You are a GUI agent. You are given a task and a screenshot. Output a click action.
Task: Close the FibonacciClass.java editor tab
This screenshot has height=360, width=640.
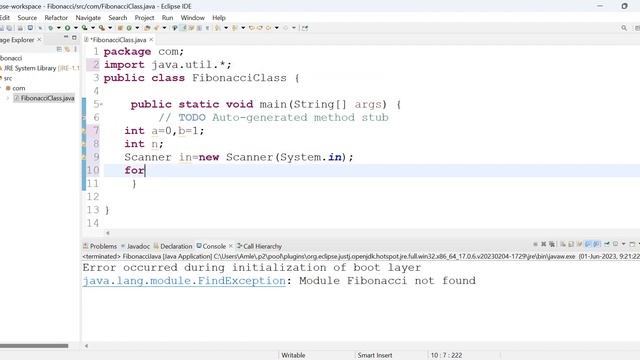tap(151, 40)
